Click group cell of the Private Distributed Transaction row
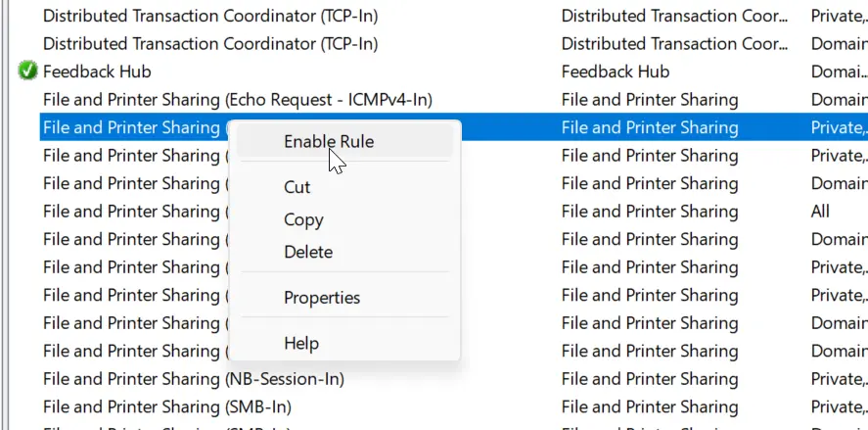The image size is (868, 430). [x=675, y=16]
